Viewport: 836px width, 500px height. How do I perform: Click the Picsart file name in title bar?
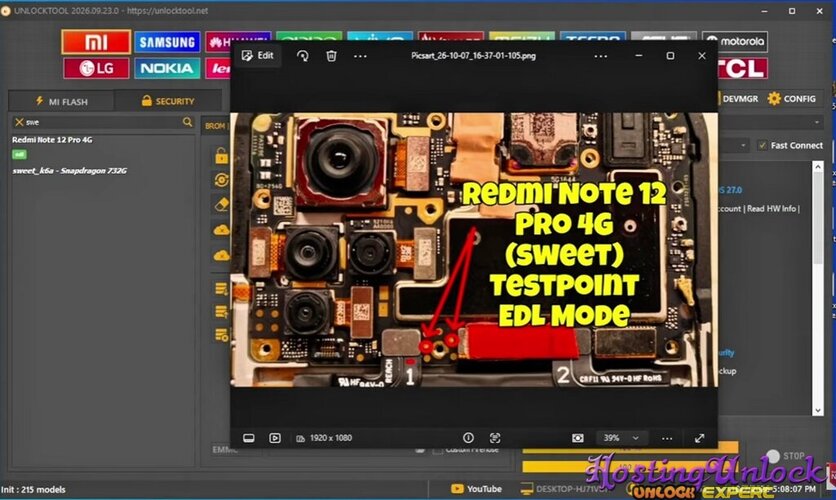pos(473,55)
